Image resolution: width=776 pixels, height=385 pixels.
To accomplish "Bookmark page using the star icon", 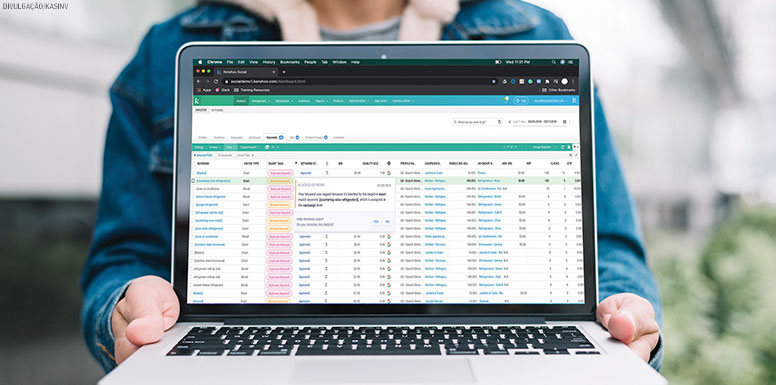I will (493, 81).
